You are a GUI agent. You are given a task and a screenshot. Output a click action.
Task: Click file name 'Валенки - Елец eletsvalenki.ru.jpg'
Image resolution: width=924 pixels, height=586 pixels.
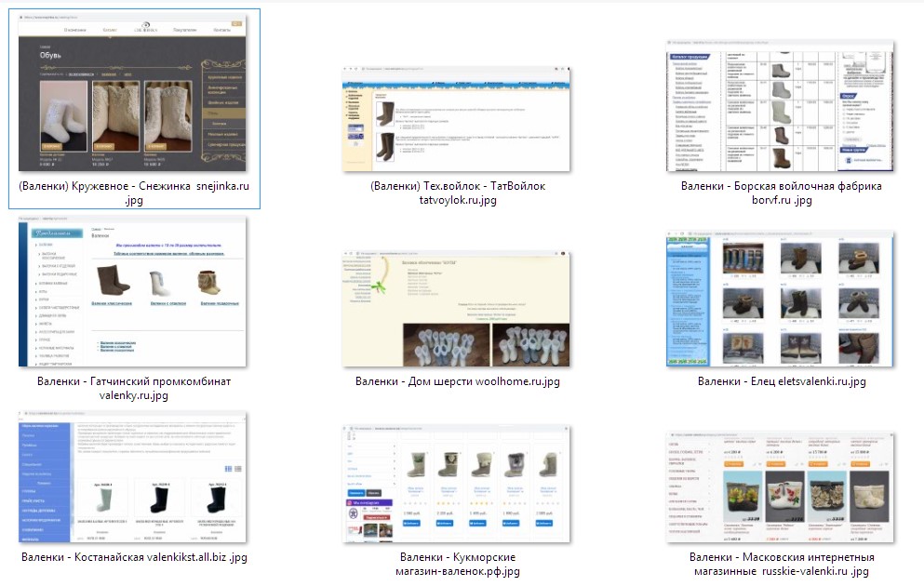[x=782, y=381]
